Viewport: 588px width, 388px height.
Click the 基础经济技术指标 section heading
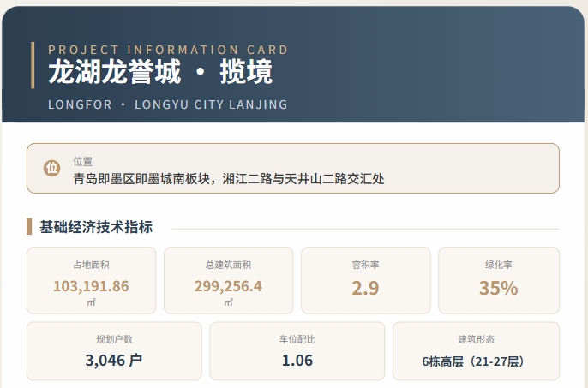point(96,227)
